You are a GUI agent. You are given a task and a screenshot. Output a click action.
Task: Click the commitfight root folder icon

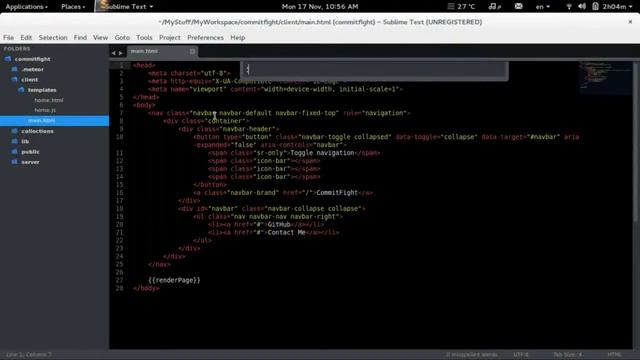[x=8, y=59]
